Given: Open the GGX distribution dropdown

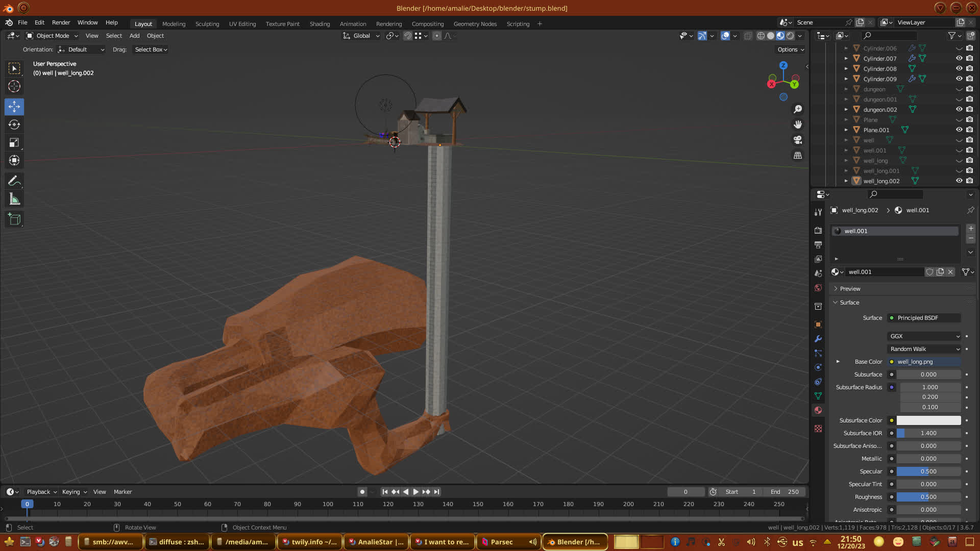Looking at the screenshot, I should 924,336.
